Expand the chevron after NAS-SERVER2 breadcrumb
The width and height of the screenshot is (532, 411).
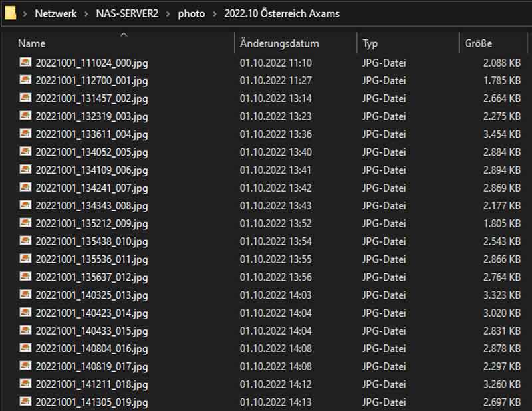(x=168, y=14)
